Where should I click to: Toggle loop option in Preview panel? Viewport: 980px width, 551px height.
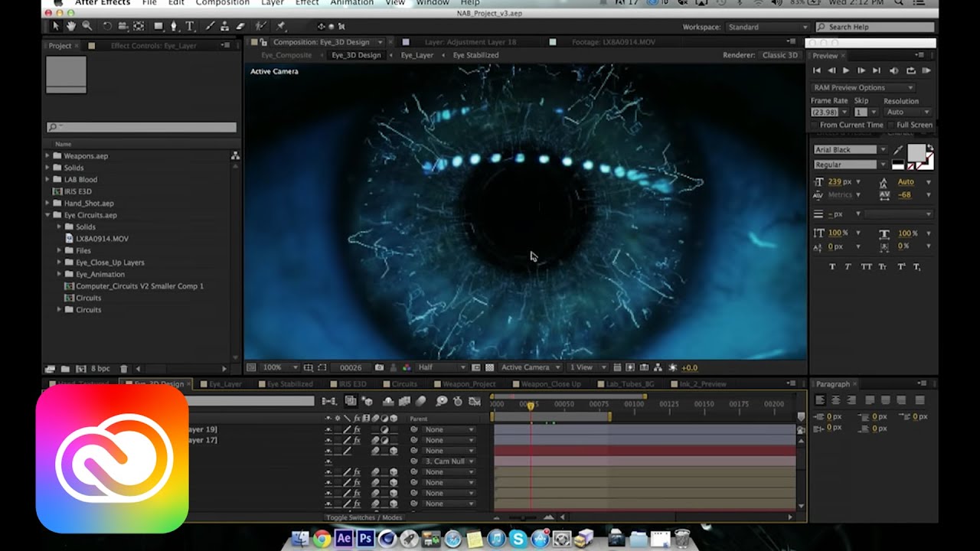pos(910,70)
